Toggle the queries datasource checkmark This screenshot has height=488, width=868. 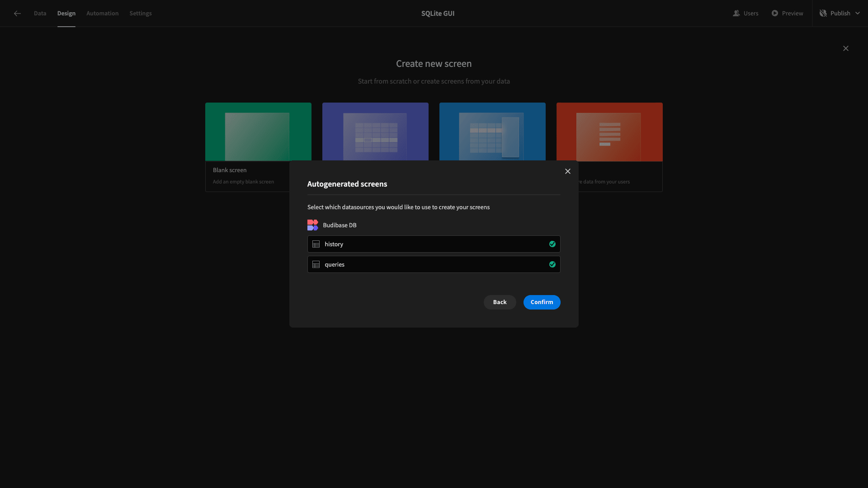click(552, 265)
